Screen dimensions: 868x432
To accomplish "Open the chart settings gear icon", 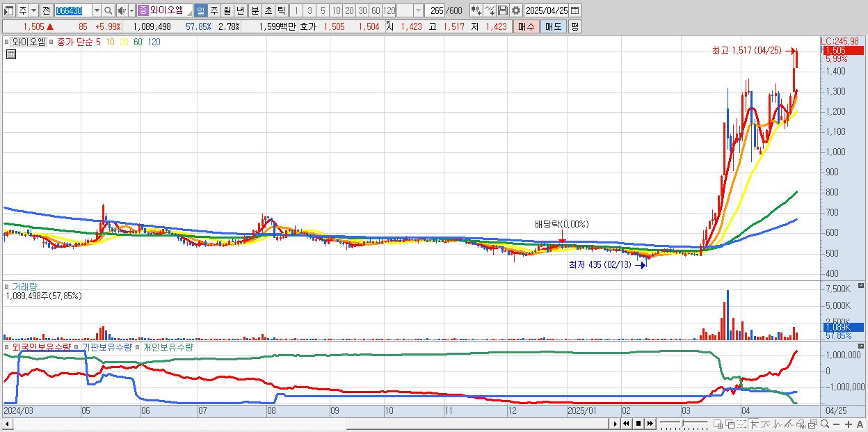I will [515, 10].
